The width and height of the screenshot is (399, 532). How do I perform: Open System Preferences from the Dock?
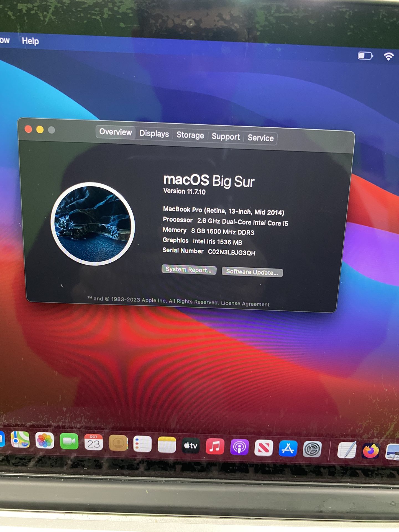312,449
